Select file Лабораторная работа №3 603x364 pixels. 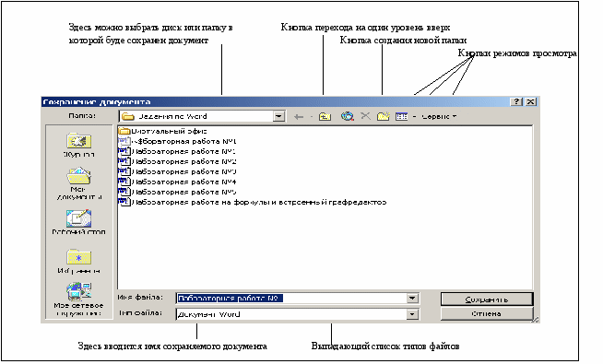tap(177, 171)
